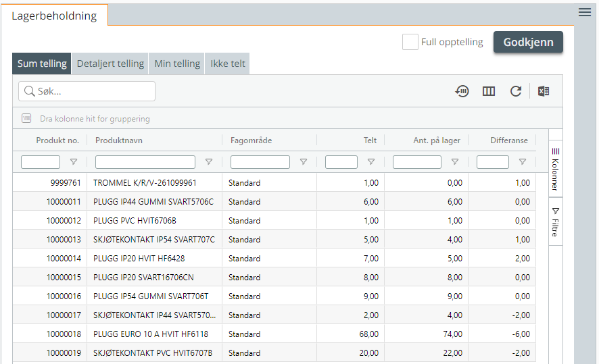Image resolution: width=599 pixels, height=364 pixels.
Task: Open filter menu for Fagområde column
Action: pos(304,162)
